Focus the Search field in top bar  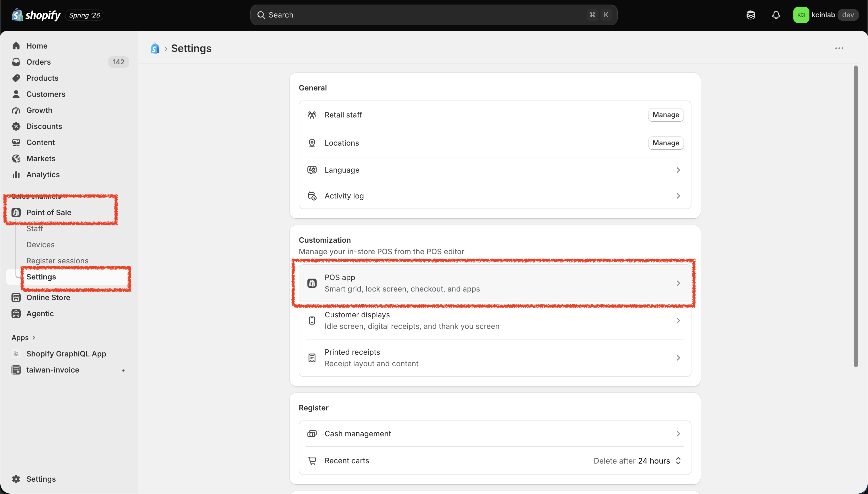click(x=434, y=15)
